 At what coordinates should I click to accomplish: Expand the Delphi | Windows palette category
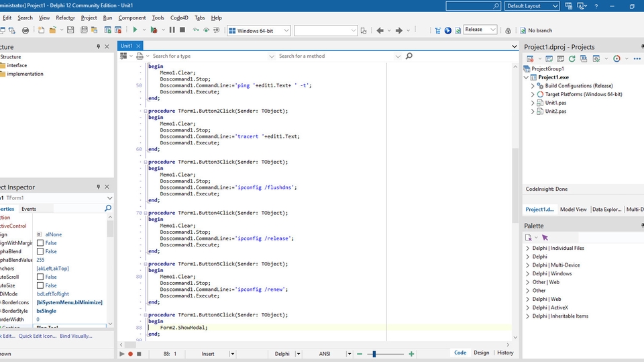coord(528,273)
